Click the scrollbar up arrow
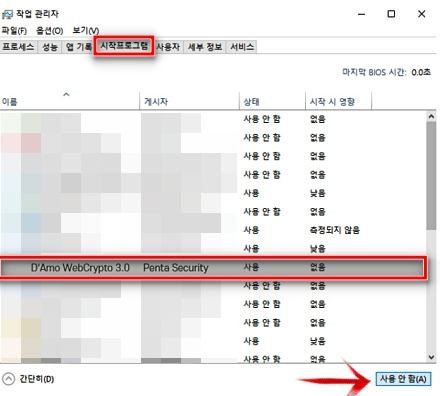Screen dimensions: 440x396 pyautogui.click(x=431, y=116)
